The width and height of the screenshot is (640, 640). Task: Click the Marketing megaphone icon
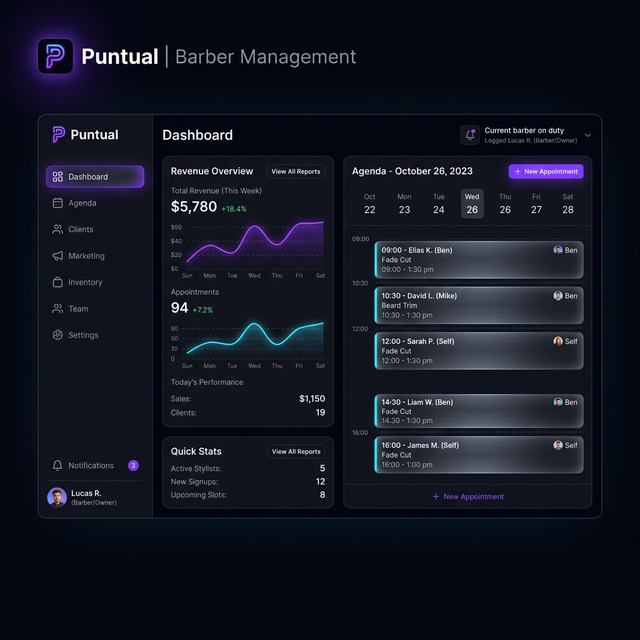pyautogui.click(x=58, y=256)
